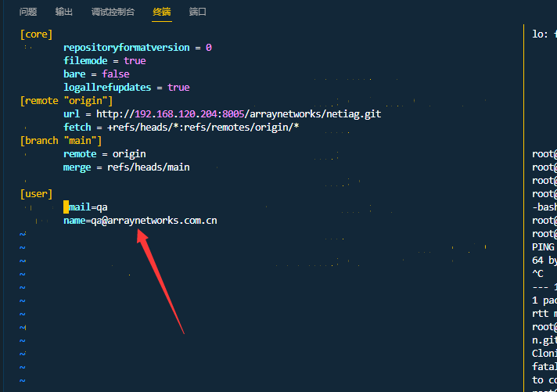Switch to the 输出 tab
Image resolution: width=557 pixels, height=392 pixels.
(64, 12)
